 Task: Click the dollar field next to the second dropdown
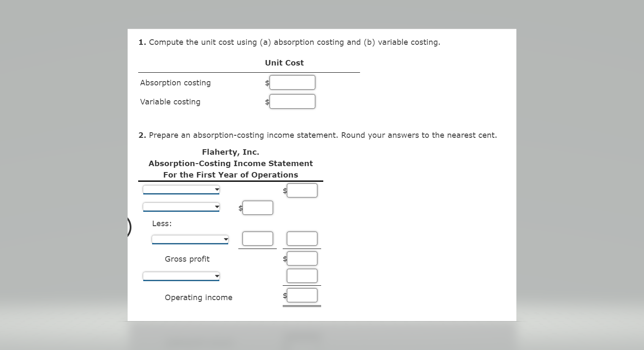pyautogui.click(x=257, y=208)
